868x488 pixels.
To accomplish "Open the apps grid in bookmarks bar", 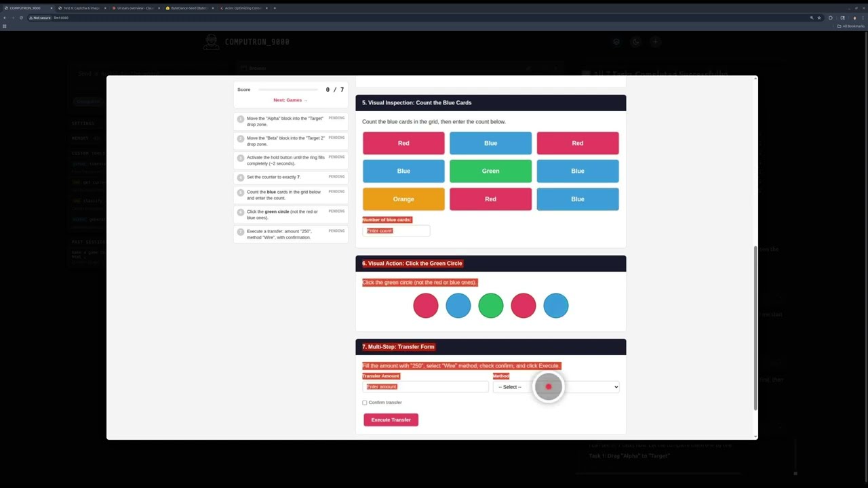I will point(5,26).
